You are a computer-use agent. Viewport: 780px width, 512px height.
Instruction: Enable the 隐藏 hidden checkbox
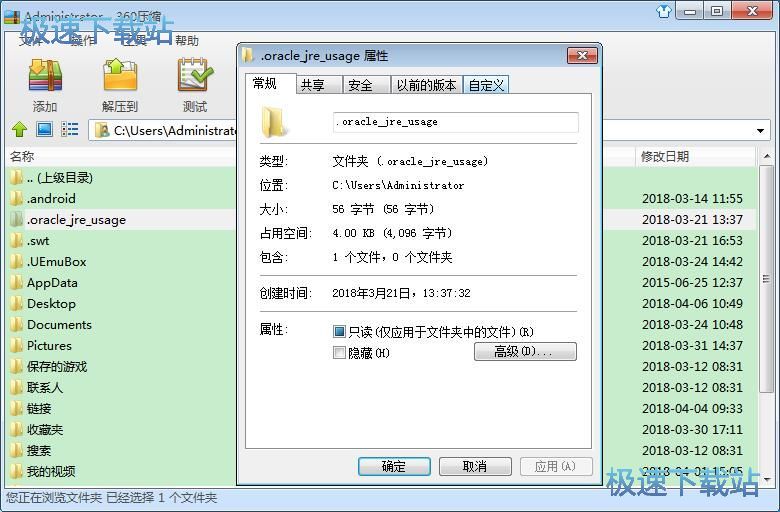(x=339, y=353)
